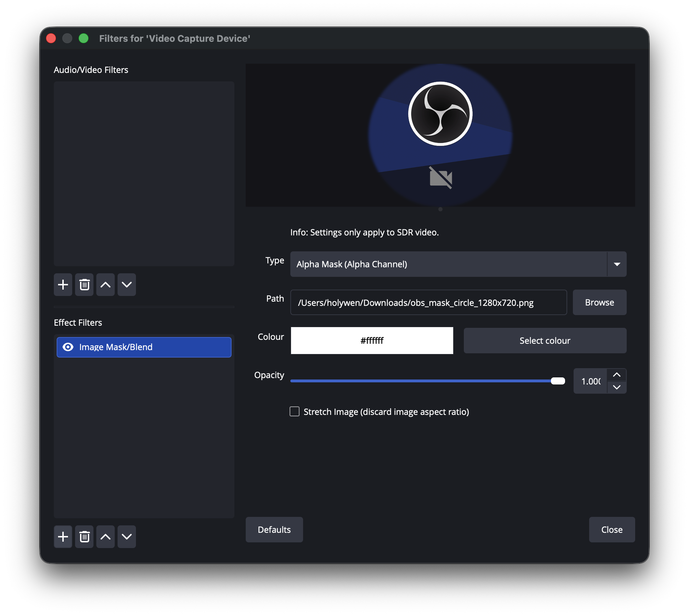Move effect filter down in list
689x616 pixels.
(x=127, y=537)
